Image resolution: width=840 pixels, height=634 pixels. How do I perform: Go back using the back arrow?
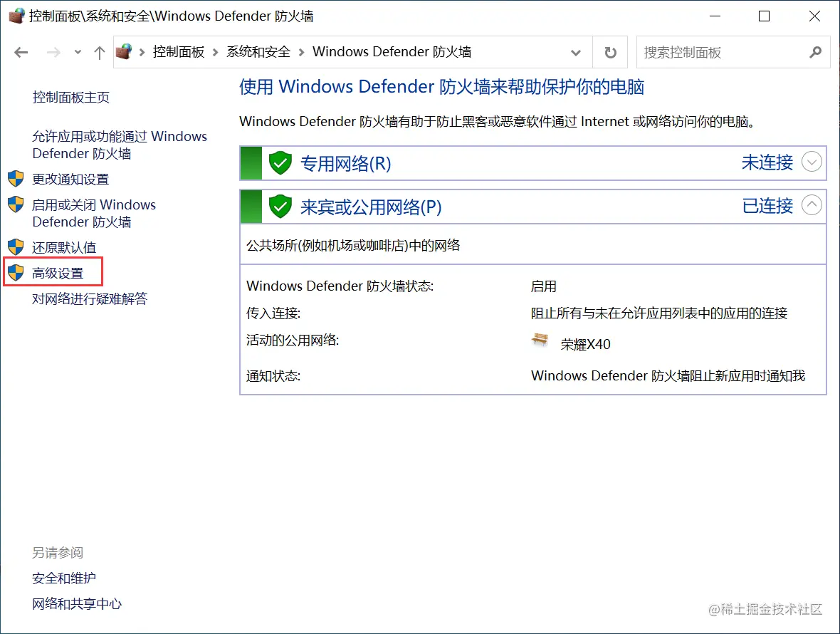click(21, 53)
